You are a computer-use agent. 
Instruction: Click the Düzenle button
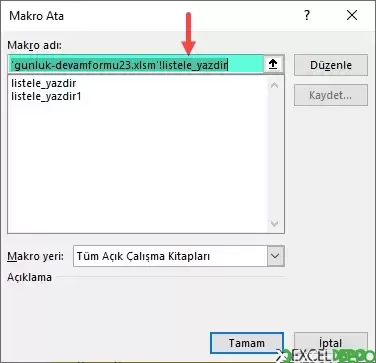pos(331,65)
